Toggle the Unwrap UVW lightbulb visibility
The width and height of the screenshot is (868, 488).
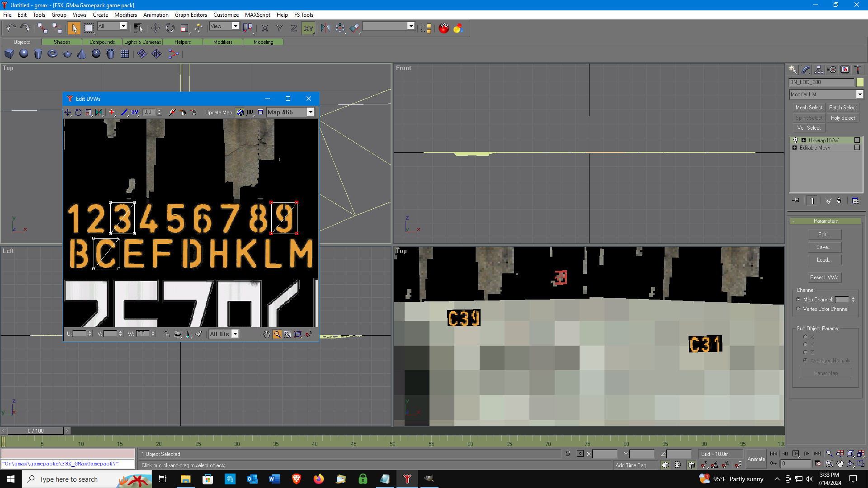tap(796, 141)
